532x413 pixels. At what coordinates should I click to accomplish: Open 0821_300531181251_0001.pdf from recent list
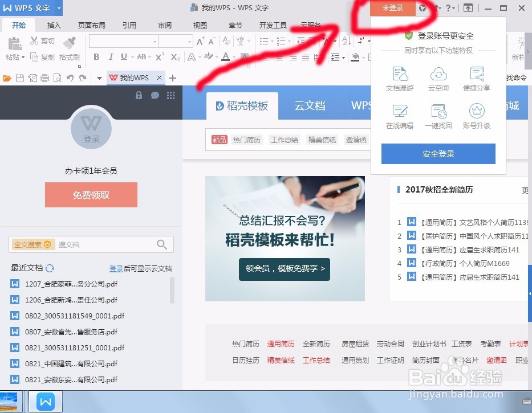pos(74,347)
